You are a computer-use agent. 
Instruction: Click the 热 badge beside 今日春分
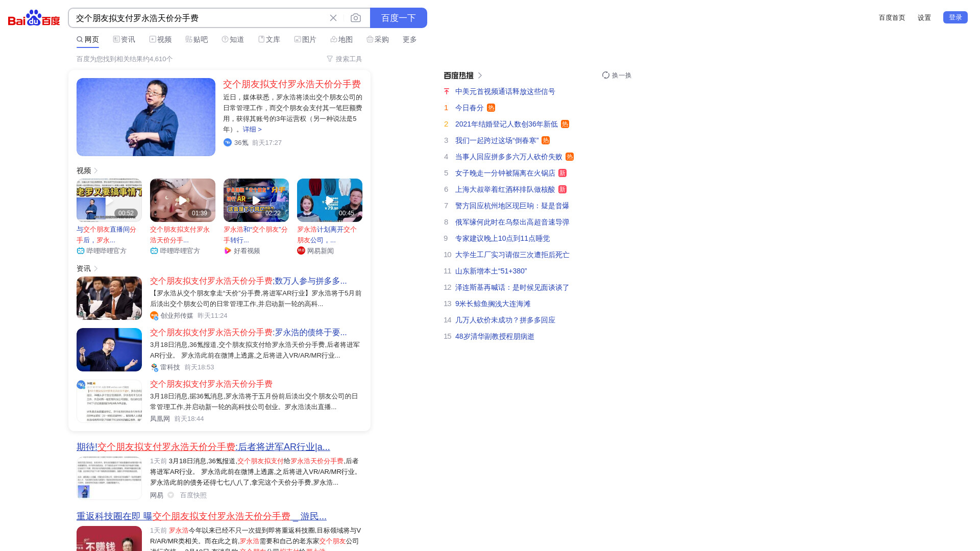491,108
